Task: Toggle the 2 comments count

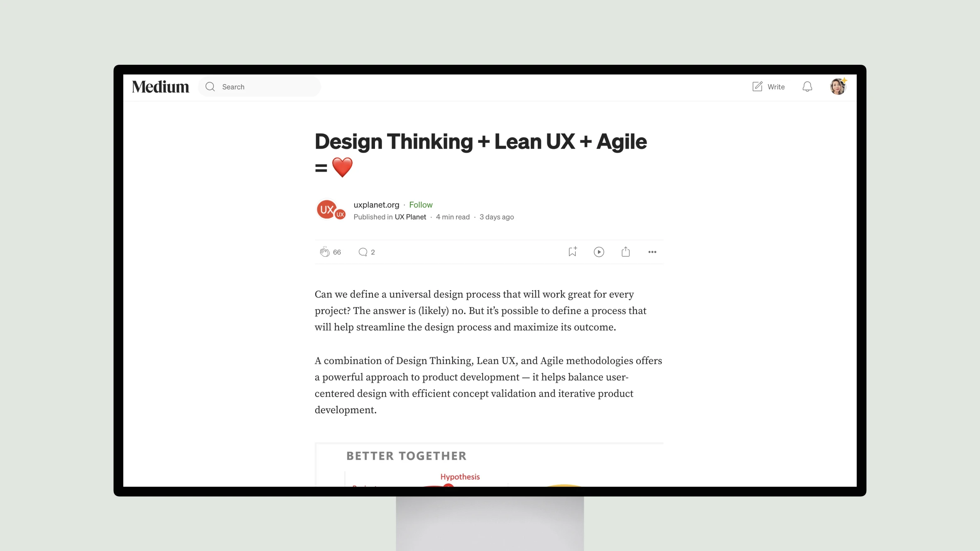Action: (367, 251)
